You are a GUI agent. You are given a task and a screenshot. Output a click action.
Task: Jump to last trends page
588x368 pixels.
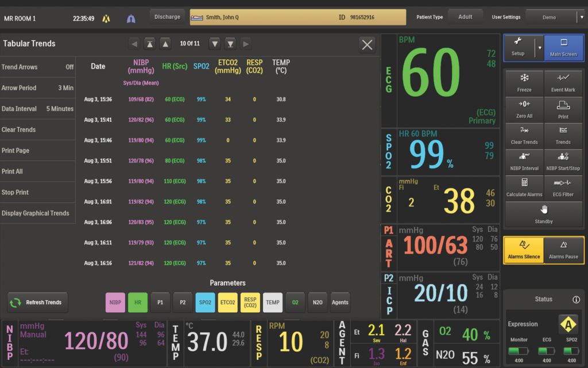tap(230, 44)
